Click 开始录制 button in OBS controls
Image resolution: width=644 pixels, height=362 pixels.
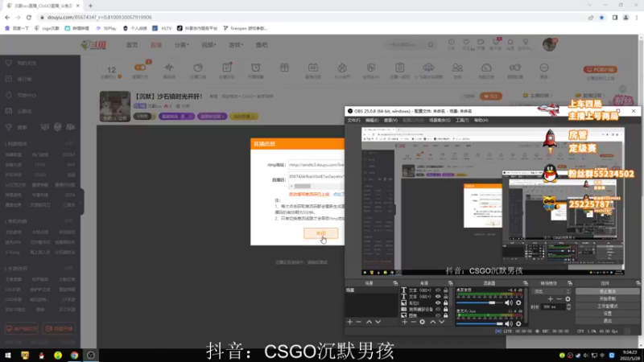click(607, 298)
